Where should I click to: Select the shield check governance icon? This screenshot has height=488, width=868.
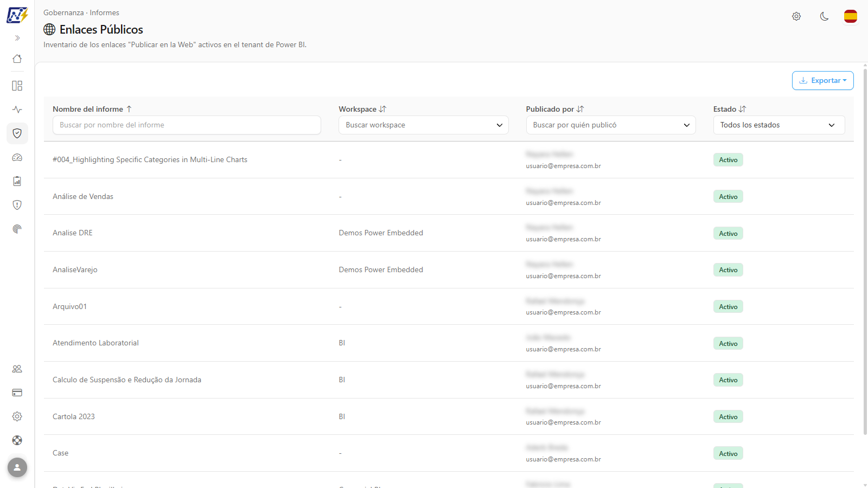pos(17,133)
